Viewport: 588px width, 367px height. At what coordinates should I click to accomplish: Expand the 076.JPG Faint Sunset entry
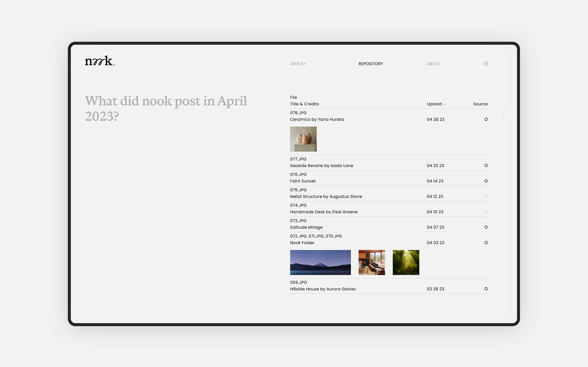click(303, 181)
